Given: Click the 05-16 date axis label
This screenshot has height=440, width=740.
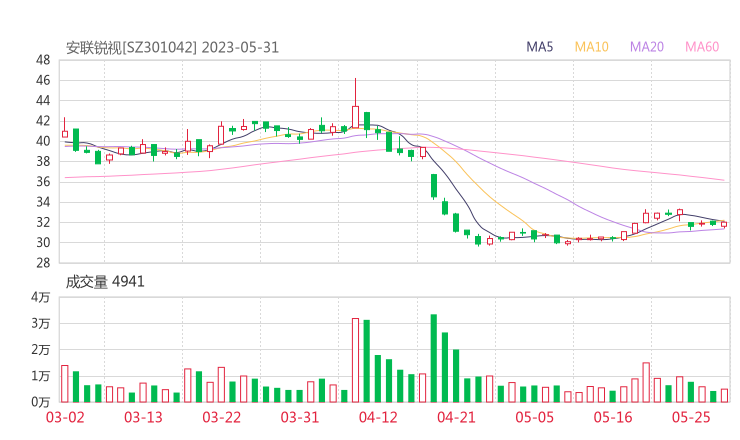Looking at the screenshot, I should coord(613,417).
